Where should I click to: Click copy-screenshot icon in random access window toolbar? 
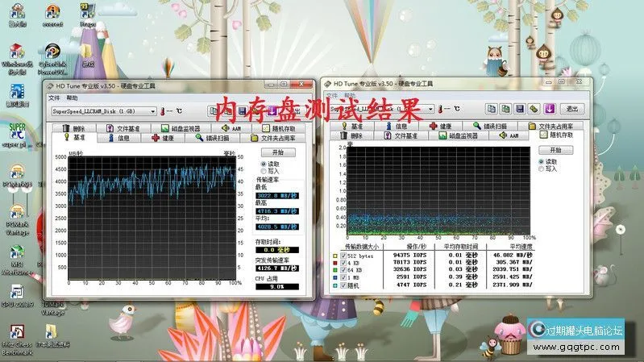point(505,109)
